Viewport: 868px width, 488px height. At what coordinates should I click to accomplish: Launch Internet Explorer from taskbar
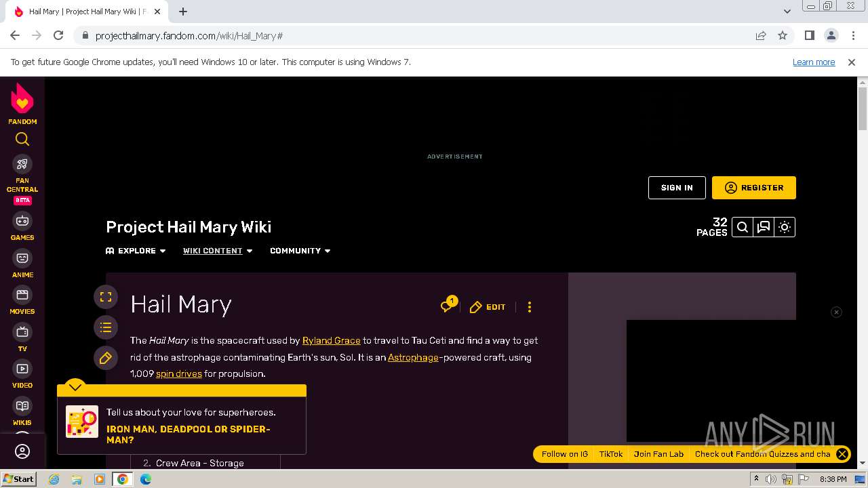coord(54,479)
